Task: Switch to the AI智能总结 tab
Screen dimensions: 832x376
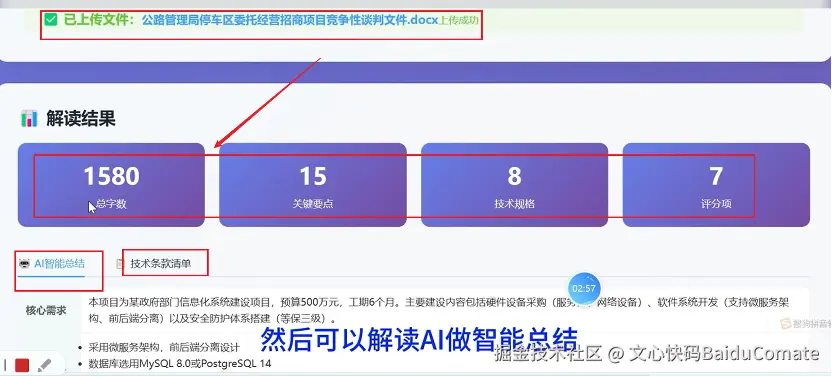Action: (51, 264)
